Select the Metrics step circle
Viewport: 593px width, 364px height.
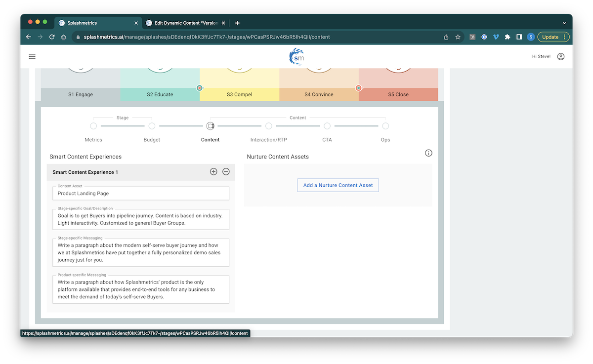[93, 126]
